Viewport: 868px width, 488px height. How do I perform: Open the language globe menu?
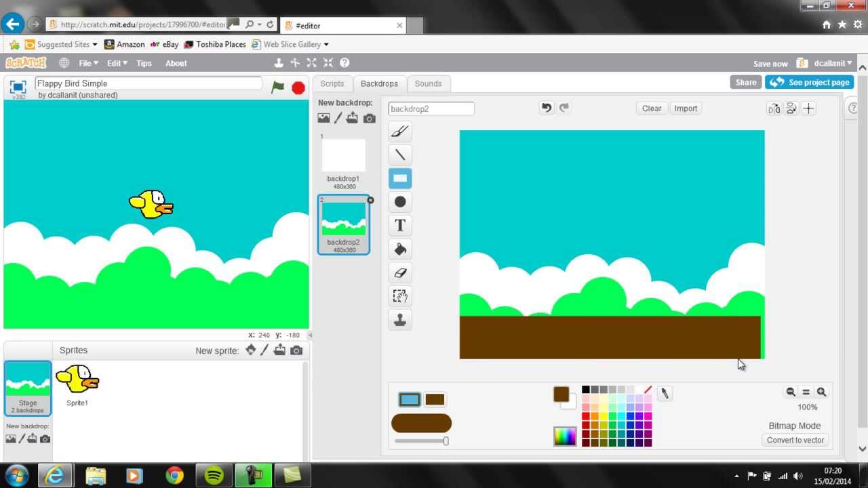[x=64, y=62]
